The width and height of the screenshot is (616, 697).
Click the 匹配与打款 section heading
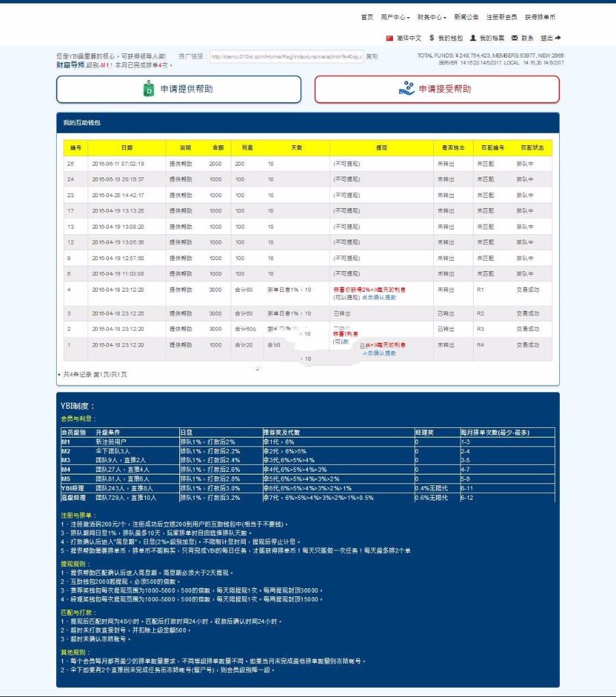[78, 613]
